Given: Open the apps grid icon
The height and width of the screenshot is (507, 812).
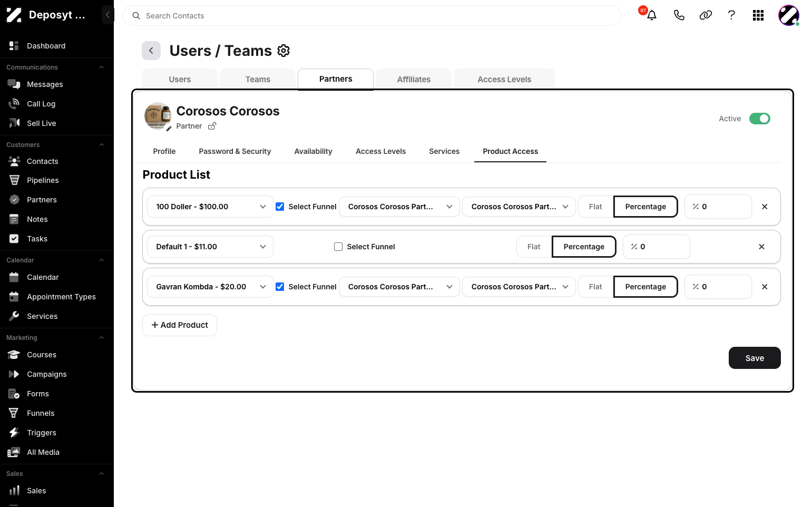Looking at the screenshot, I should (758, 15).
